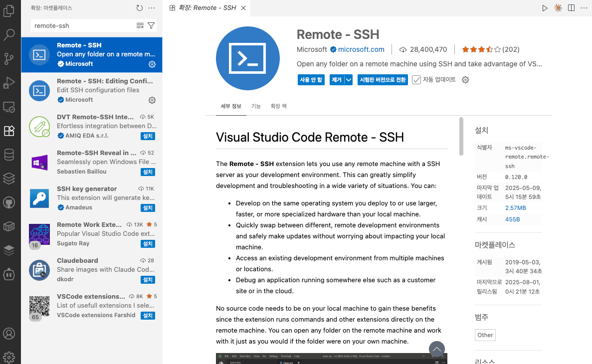Switch to the 확장 팩 extension pack tab
592x364 pixels.
pos(279,106)
